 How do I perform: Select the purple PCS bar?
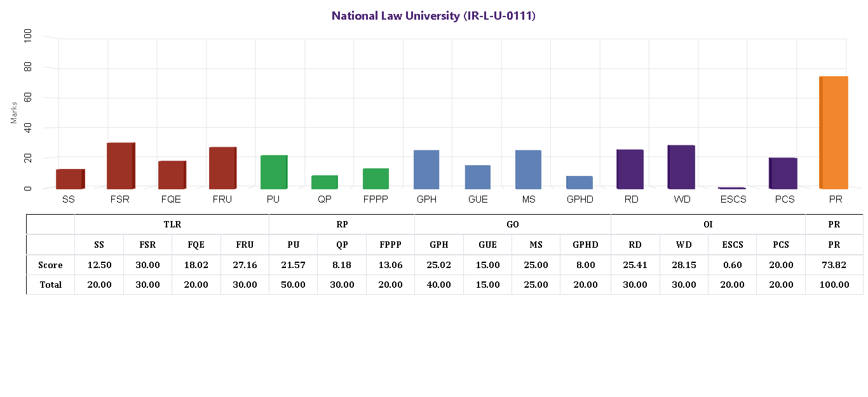click(783, 173)
